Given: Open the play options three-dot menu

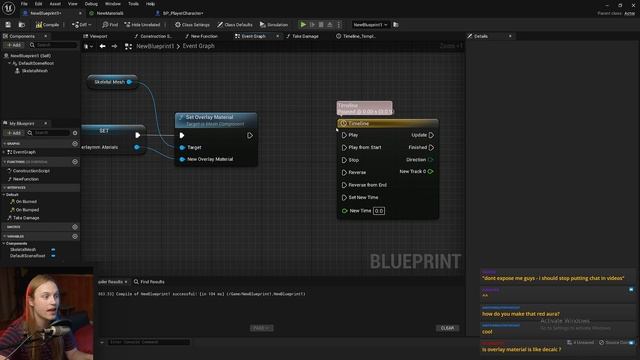Looking at the screenshot, I should point(339,25).
